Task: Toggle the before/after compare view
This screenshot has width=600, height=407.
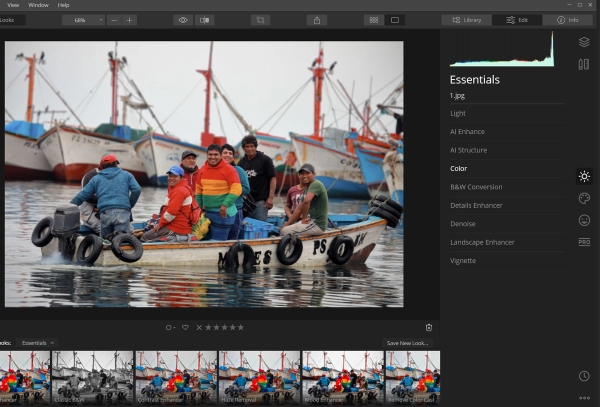Action: (204, 20)
